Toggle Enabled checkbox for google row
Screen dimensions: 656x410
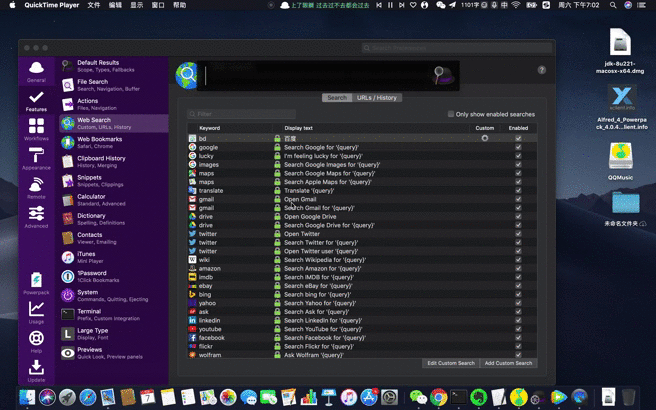518,147
